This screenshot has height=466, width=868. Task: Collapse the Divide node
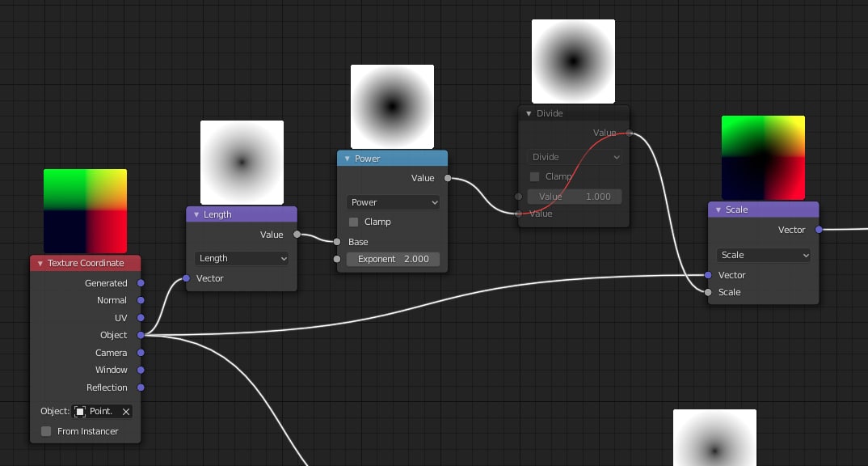click(x=529, y=113)
